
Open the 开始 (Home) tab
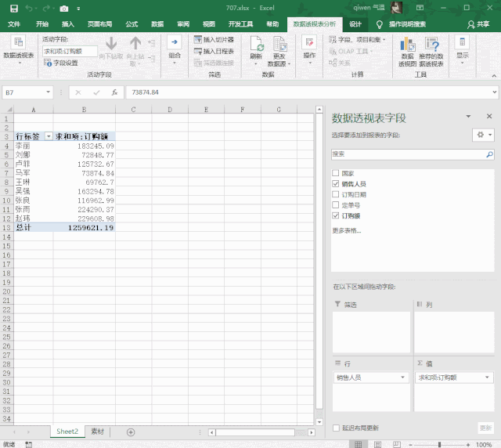(x=41, y=24)
